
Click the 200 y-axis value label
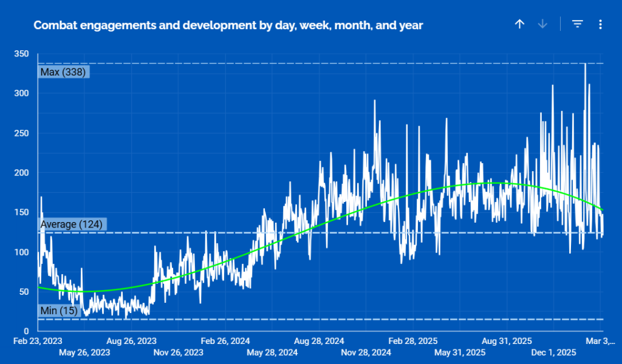[x=22, y=173]
